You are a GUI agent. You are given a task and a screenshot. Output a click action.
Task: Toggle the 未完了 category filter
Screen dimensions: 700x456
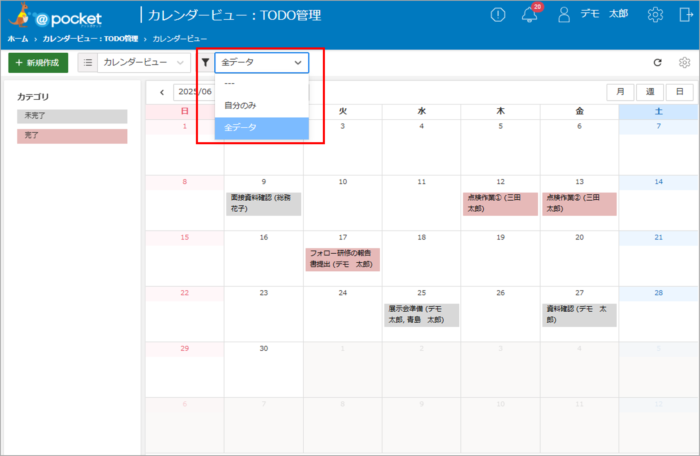[72, 116]
